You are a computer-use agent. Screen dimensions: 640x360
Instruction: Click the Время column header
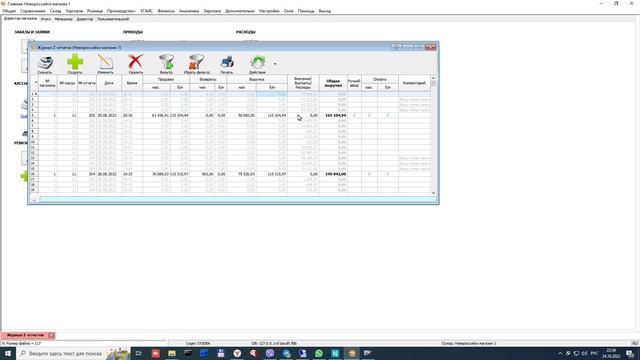click(x=132, y=83)
